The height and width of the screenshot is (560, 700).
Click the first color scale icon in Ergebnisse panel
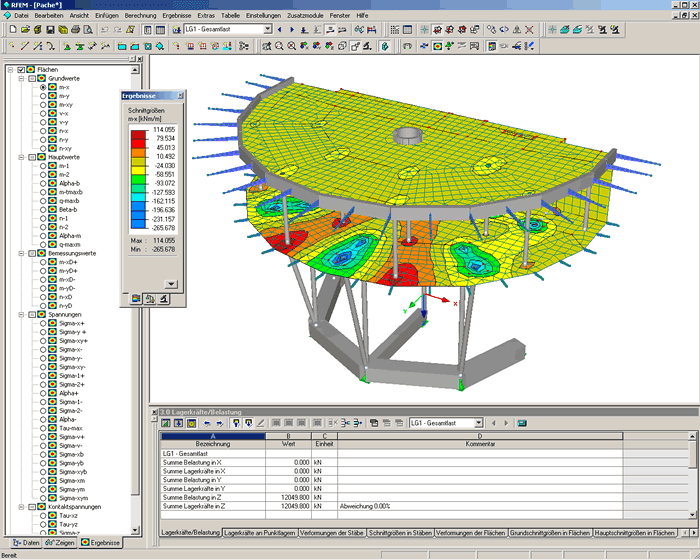point(135,299)
